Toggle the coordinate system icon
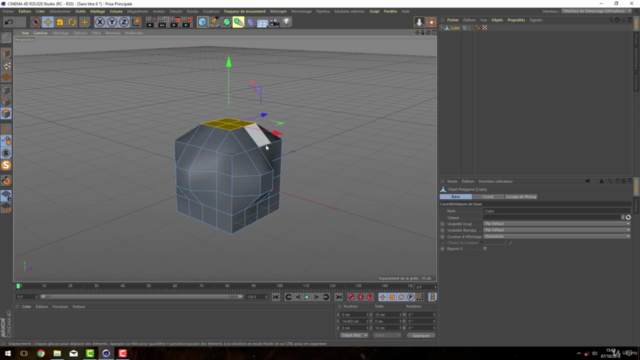640x360 pixels. pos(136,22)
